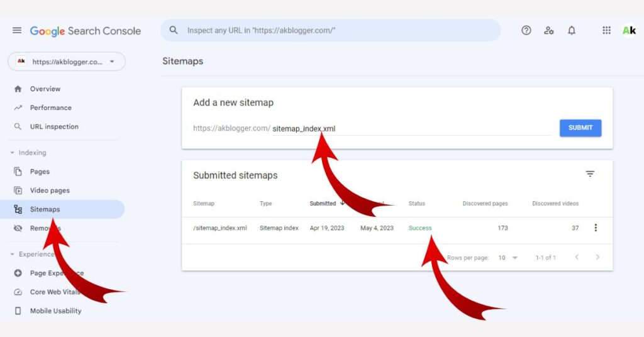Image resolution: width=644 pixels, height=337 pixels.
Task: Click the Core Web Vitals gauge icon
Action: tap(18, 292)
